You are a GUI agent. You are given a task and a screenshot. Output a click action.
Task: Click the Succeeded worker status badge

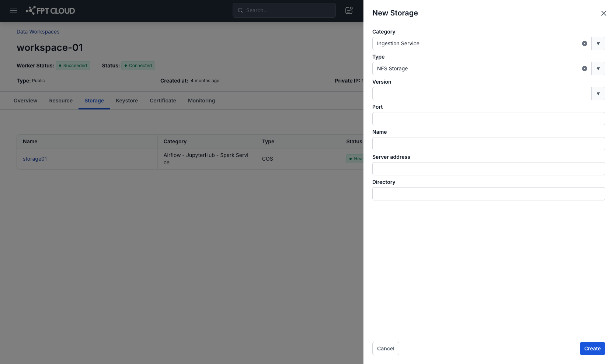coord(73,66)
